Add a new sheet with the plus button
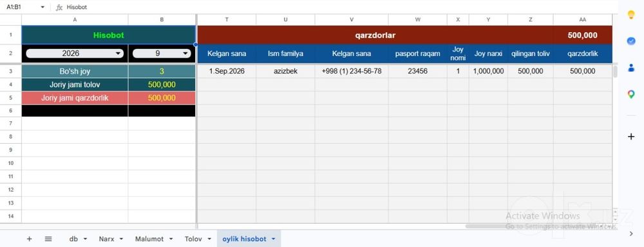This screenshot has height=247, width=644. point(29,239)
